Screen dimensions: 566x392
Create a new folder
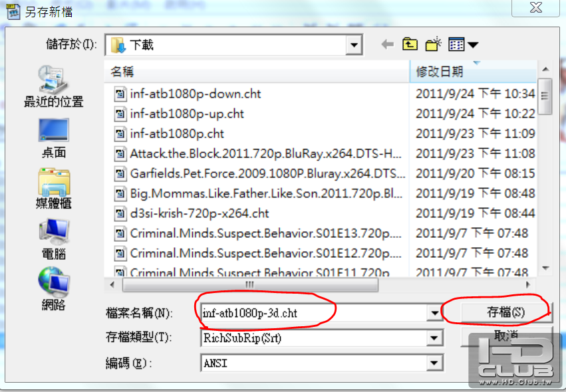(x=433, y=45)
